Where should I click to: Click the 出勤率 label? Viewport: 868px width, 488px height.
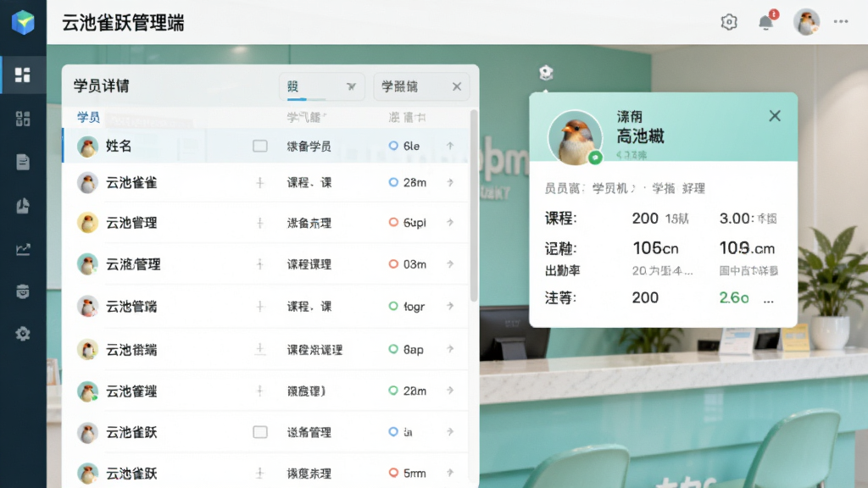(563, 270)
